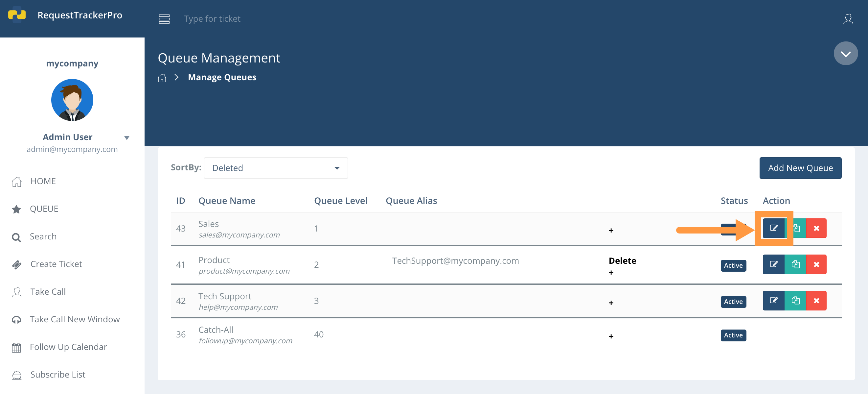Open the QUEUE item in the sidebar
Image resolution: width=868 pixels, height=394 pixels.
(x=44, y=209)
